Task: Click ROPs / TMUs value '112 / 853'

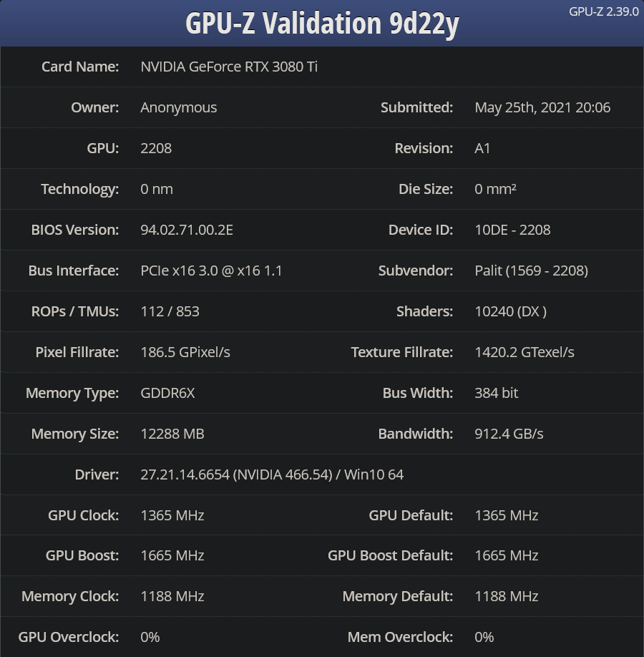Action: (x=170, y=311)
